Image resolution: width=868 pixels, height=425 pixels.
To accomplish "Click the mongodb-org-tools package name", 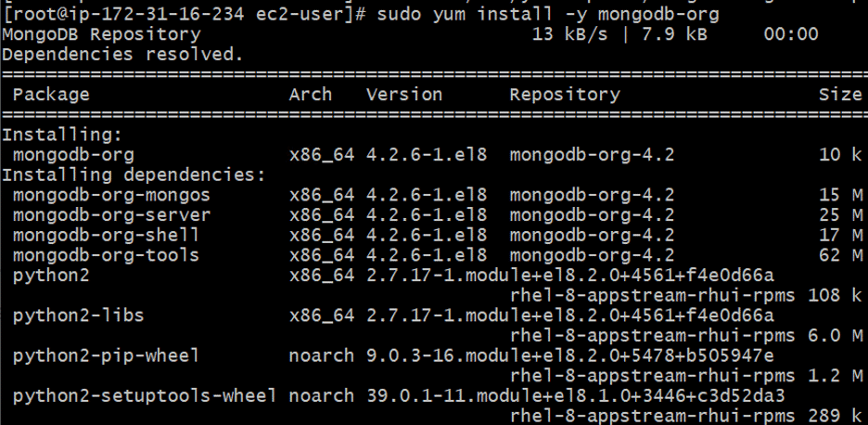I will point(106,255).
